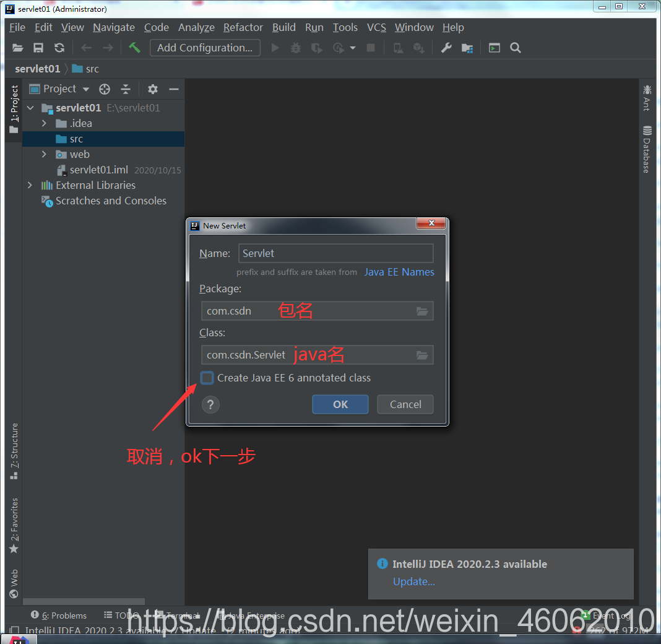This screenshot has height=644, width=661.
Task: Toggle the 1: Project side tab
Action: (x=14, y=109)
